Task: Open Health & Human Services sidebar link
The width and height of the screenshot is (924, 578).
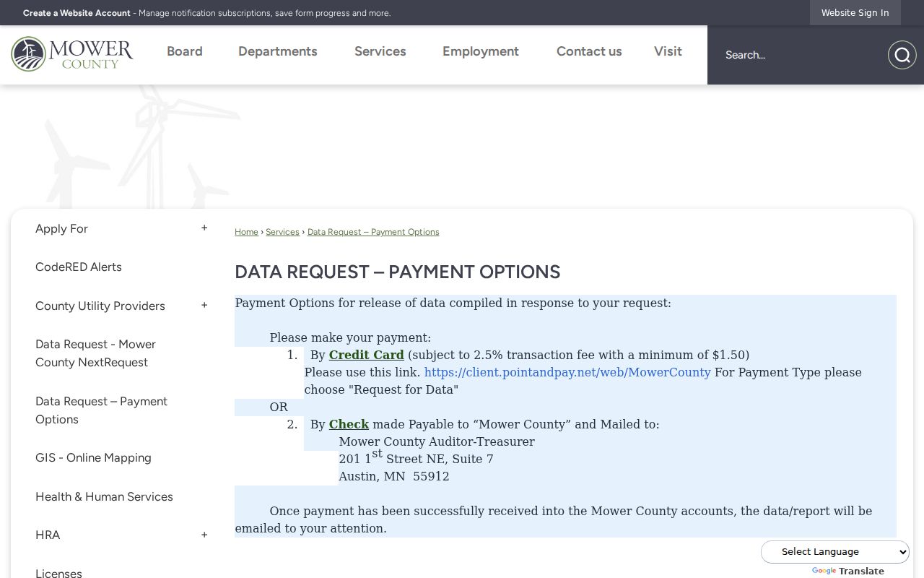Action: [104, 496]
